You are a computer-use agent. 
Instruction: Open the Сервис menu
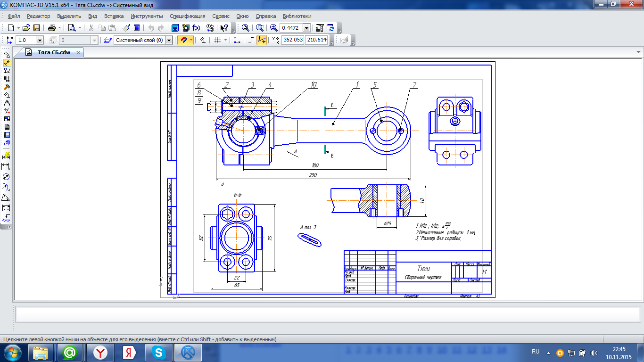(x=221, y=16)
